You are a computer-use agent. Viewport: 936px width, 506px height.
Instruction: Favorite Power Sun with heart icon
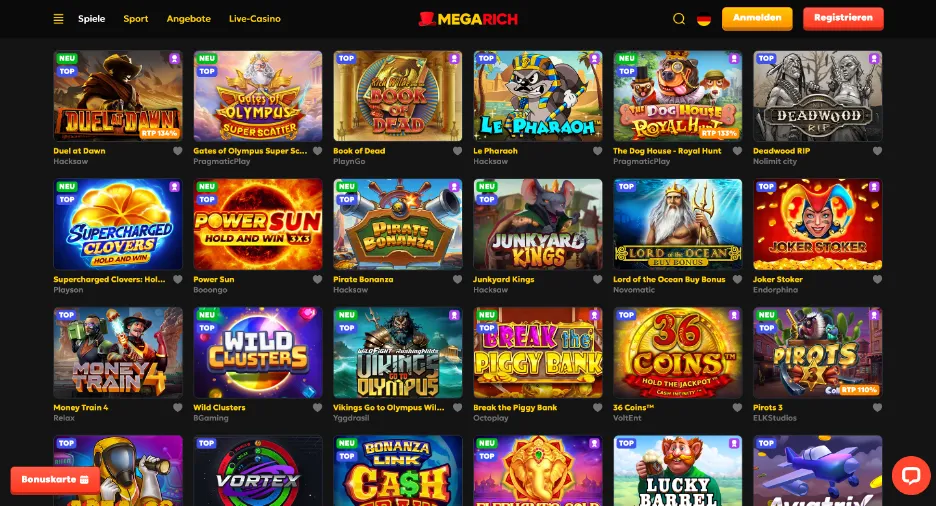tap(318, 279)
